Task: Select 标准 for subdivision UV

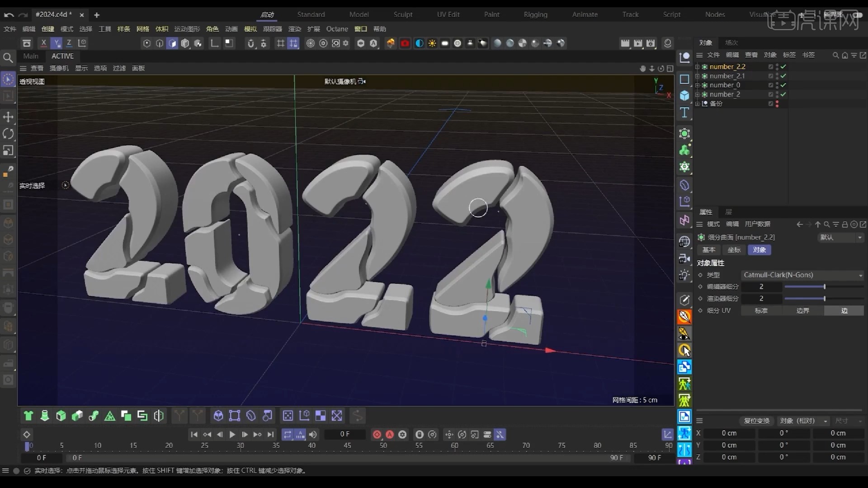Action: [761, 310]
